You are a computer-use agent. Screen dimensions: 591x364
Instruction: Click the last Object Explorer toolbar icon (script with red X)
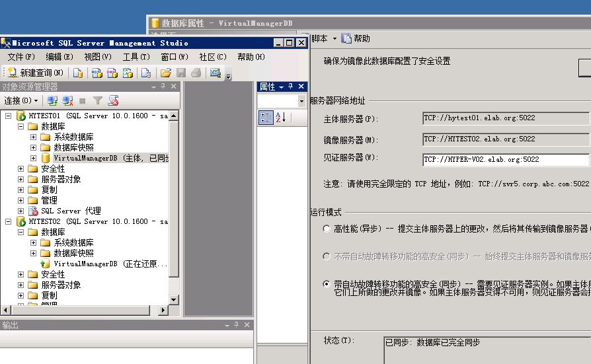pyautogui.click(x=113, y=100)
